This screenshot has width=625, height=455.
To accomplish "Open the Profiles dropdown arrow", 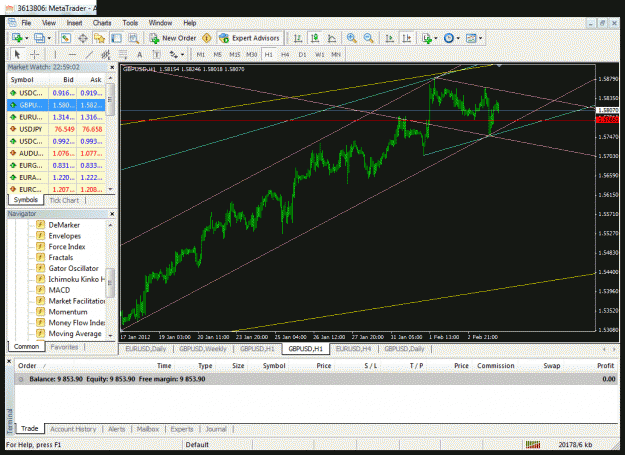I will [x=49, y=39].
